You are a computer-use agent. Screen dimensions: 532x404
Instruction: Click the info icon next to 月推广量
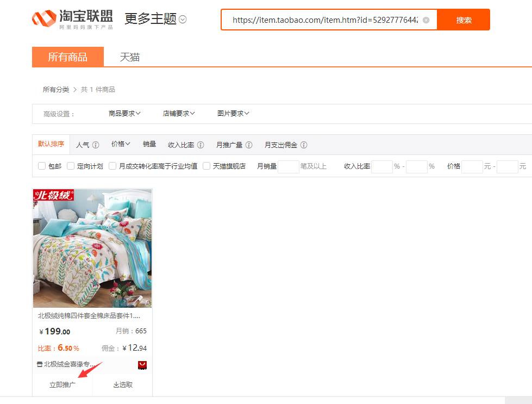click(249, 145)
